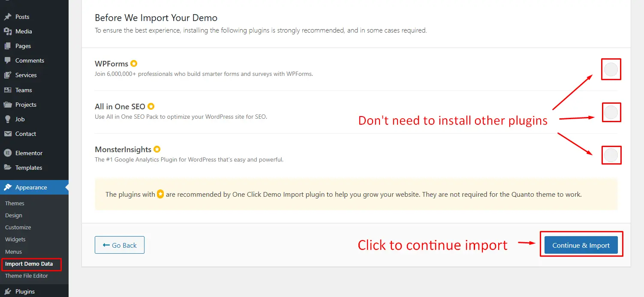Select Import Demo Data submenu
The image size is (644, 297).
pos(29,264)
